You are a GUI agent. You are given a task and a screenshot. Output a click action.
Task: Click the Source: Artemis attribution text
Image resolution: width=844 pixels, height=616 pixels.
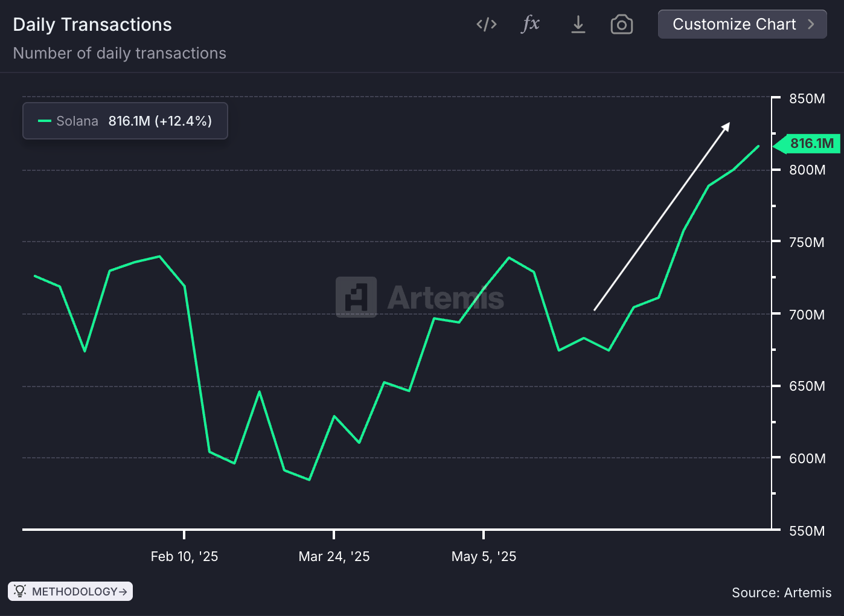tap(781, 592)
